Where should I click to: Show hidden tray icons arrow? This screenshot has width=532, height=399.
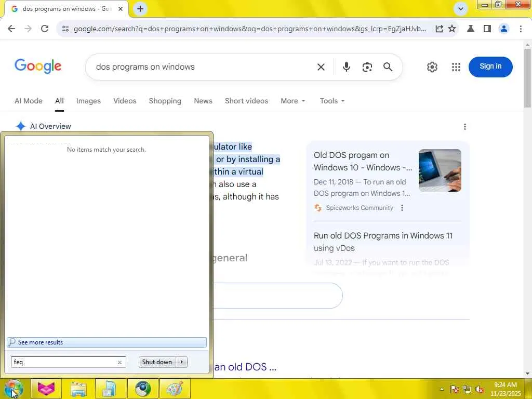click(442, 389)
